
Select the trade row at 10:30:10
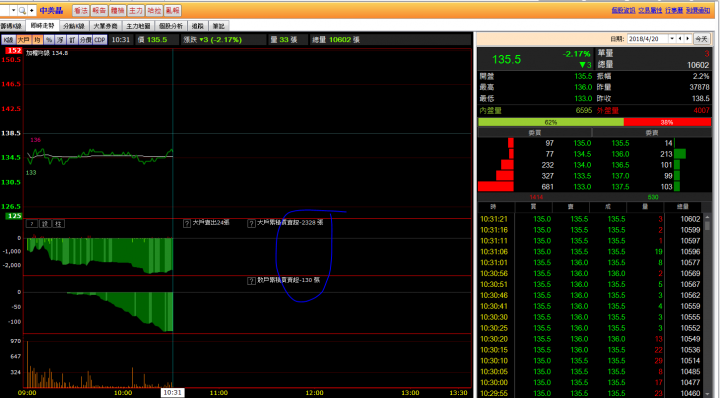pyautogui.click(x=591, y=361)
